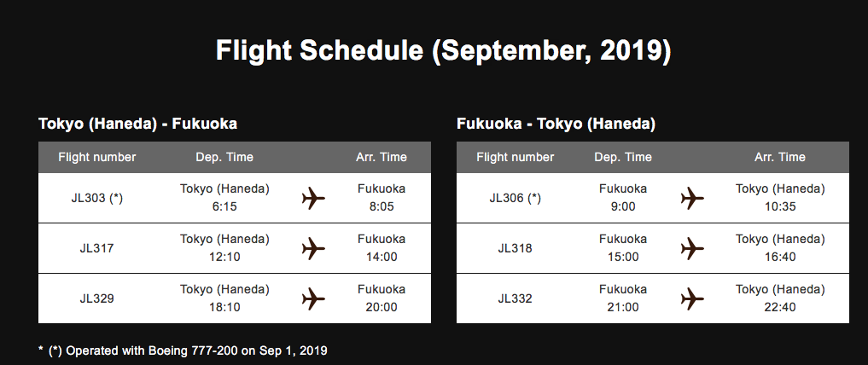
Task: Select flight number JL329
Action: (96, 298)
